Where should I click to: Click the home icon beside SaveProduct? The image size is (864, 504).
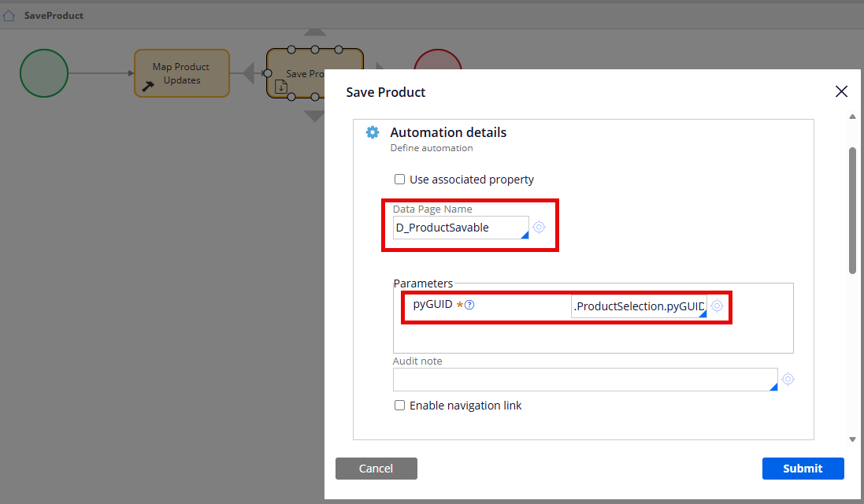pos(9,16)
